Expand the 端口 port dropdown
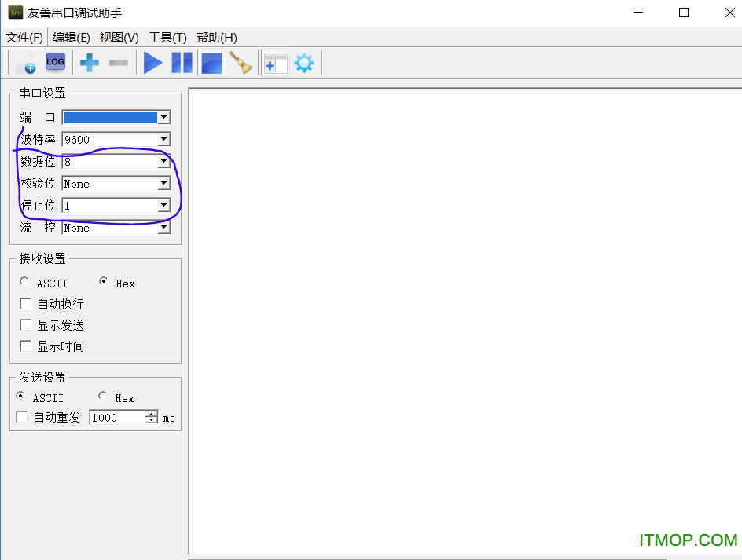The image size is (742, 560). [x=163, y=118]
